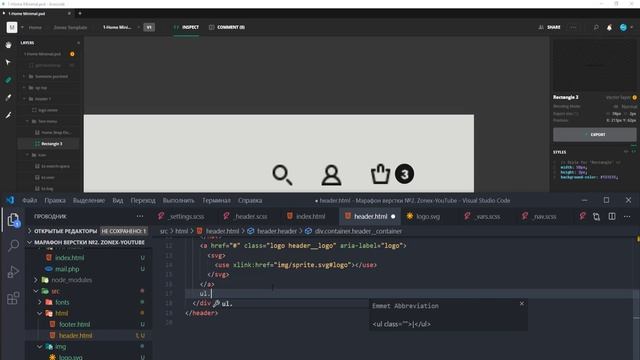The image size is (640, 360).
Task: Click the Share button in Avocode
Action: [549, 27]
